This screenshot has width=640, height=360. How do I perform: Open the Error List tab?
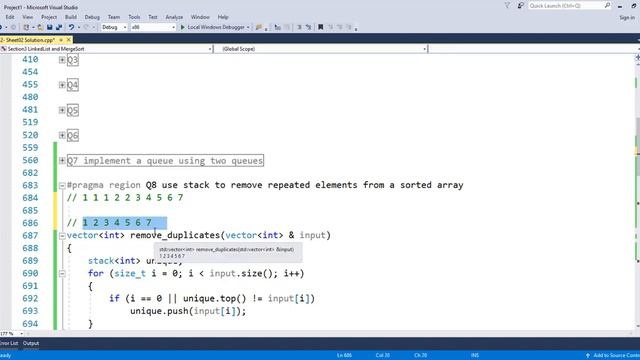(9, 343)
